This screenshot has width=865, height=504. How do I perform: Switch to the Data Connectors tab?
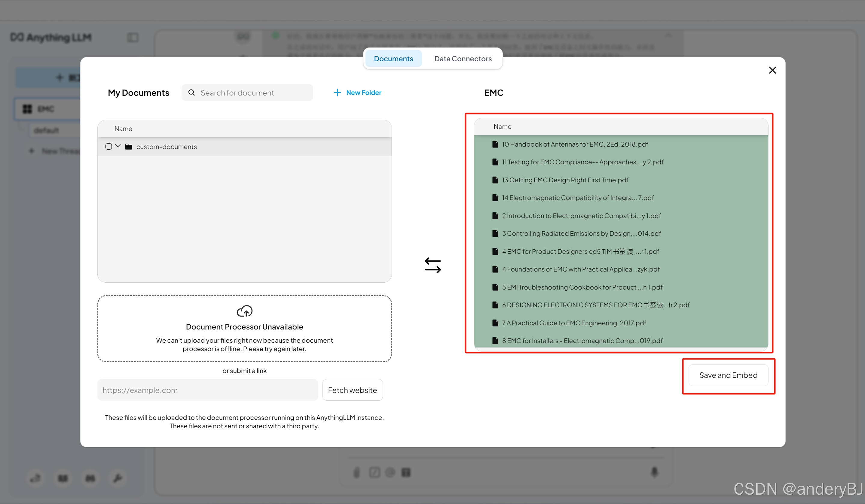click(x=462, y=59)
